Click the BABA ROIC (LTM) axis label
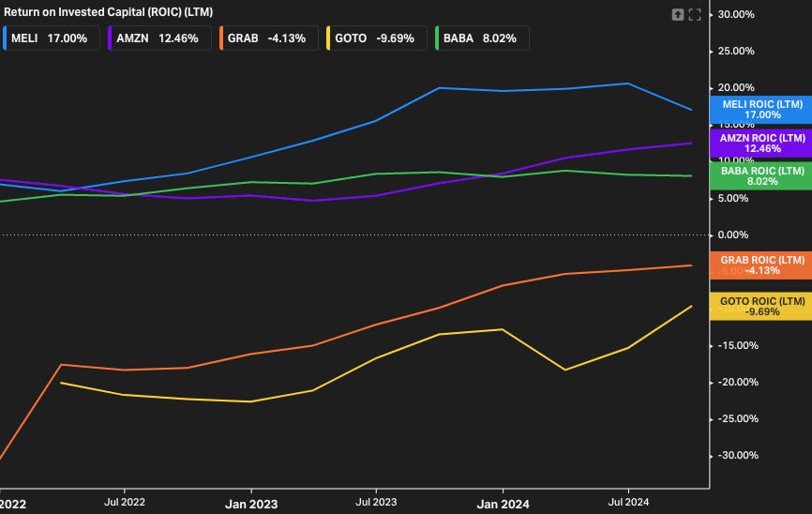The height and width of the screenshot is (514, 812). [x=760, y=175]
